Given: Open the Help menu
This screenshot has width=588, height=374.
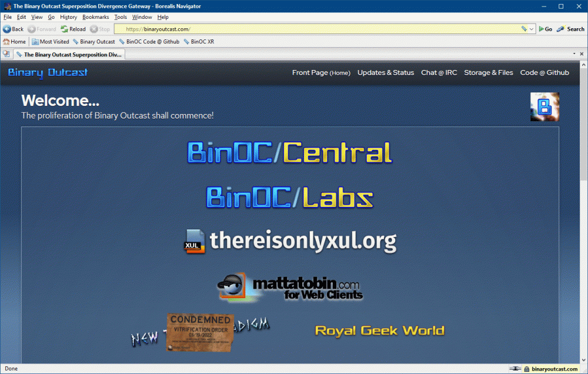Looking at the screenshot, I should [x=163, y=17].
